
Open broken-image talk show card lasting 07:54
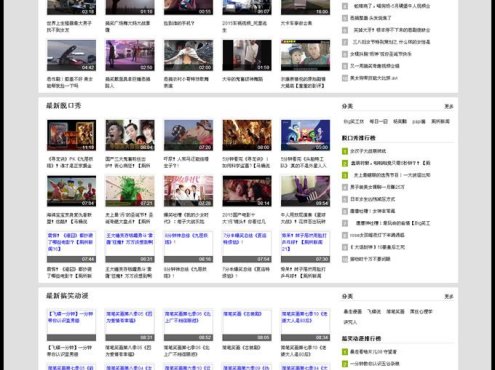(x=247, y=247)
